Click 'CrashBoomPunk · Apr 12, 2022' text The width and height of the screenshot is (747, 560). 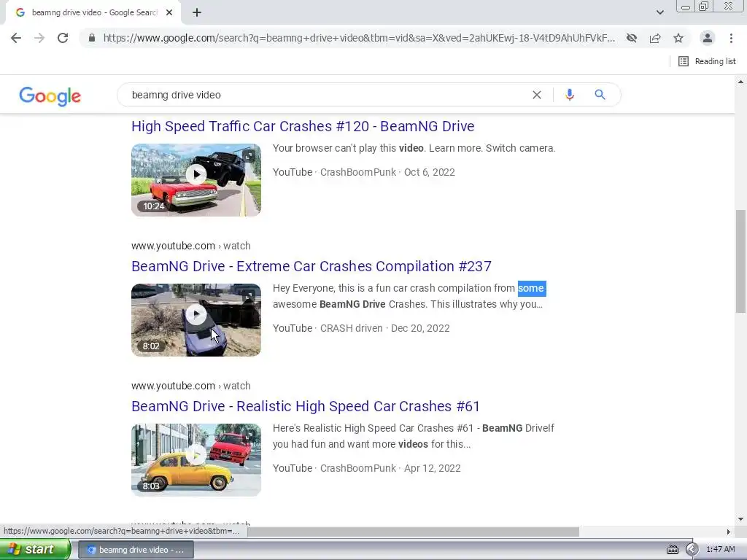click(390, 468)
